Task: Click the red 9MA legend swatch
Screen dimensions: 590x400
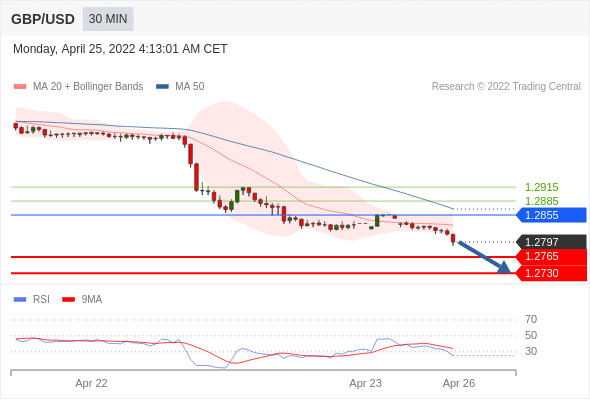Action: pos(68,300)
